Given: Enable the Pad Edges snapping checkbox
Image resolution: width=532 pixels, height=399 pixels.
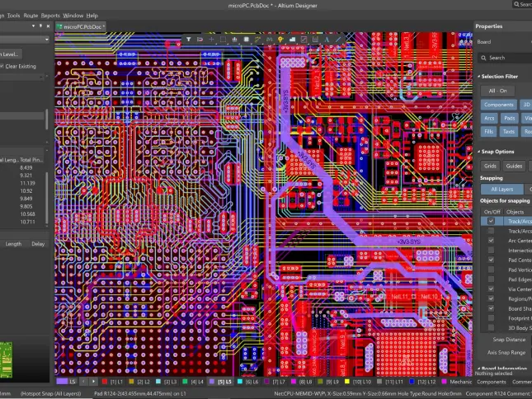Looking at the screenshot, I should click(491, 279).
